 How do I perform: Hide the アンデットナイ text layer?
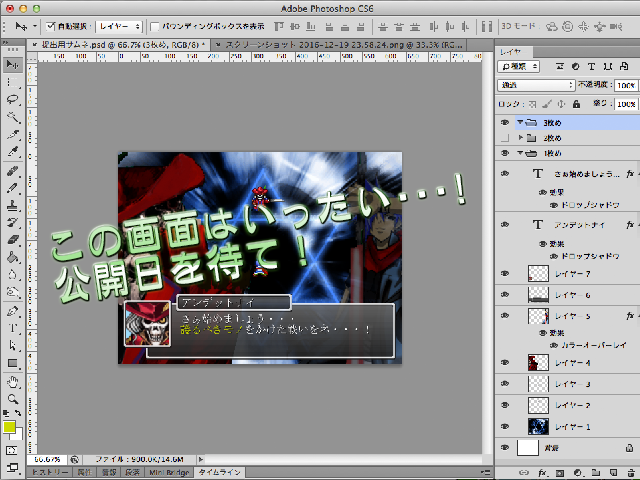click(x=505, y=224)
